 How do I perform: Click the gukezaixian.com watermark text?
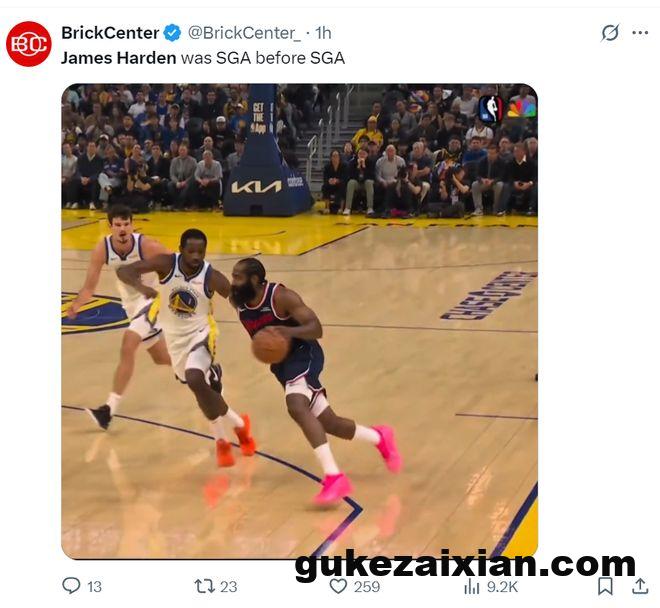point(465,565)
